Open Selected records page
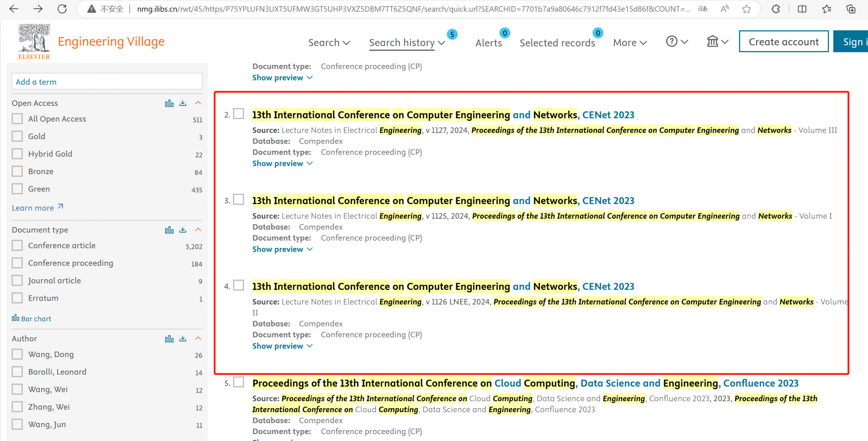Viewport: 868px width, 441px height. point(557,43)
